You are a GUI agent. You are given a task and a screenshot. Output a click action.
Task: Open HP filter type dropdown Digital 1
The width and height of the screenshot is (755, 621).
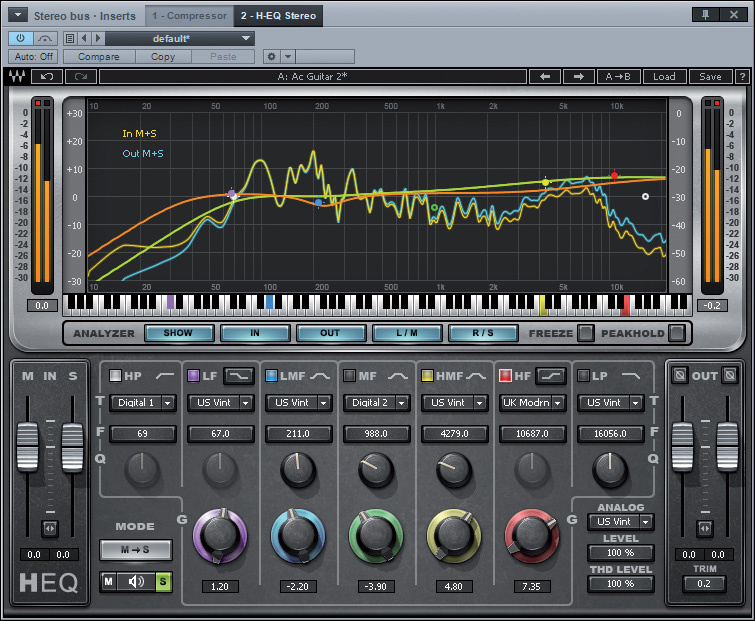(x=142, y=402)
